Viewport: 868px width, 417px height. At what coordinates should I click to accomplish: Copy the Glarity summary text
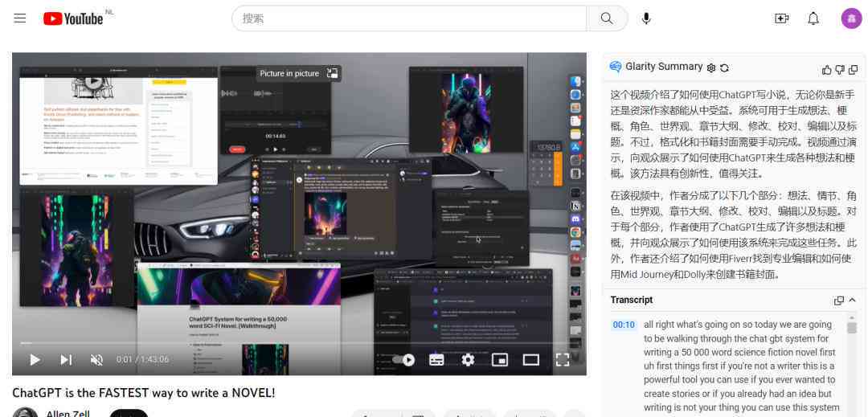tap(853, 70)
